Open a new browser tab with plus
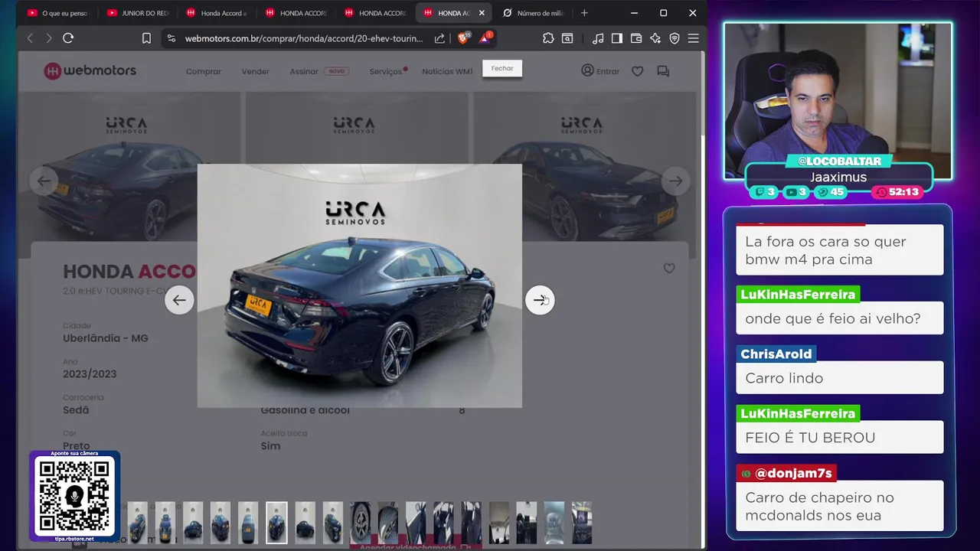980x551 pixels. (x=584, y=13)
